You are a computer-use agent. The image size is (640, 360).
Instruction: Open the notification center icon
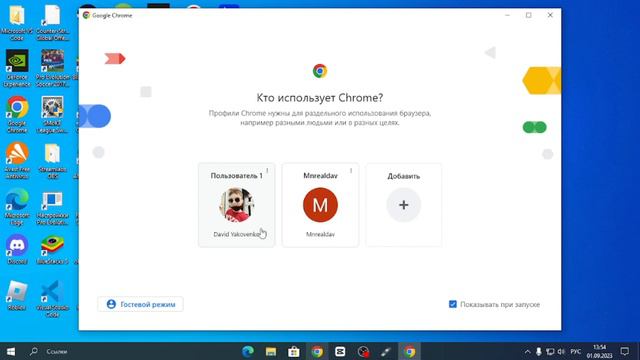tap(624, 351)
